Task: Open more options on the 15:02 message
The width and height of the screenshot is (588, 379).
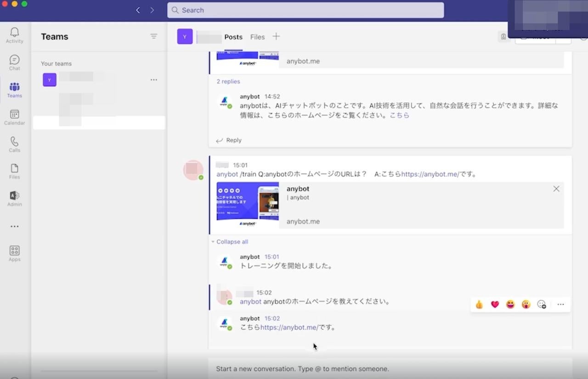Action: (x=560, y=304)
